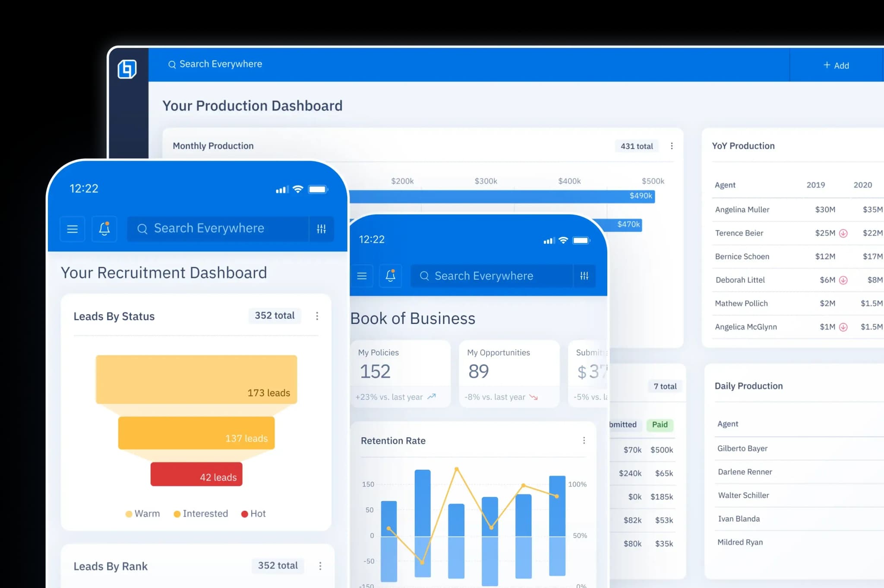Click the app logo in the top-left corner

[x=127, y=68]
